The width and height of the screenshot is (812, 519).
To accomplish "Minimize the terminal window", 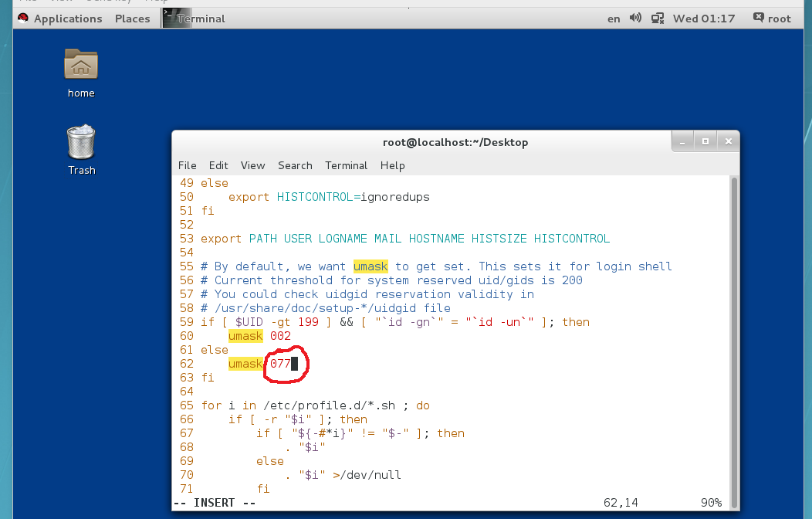I will click(682, 141).
